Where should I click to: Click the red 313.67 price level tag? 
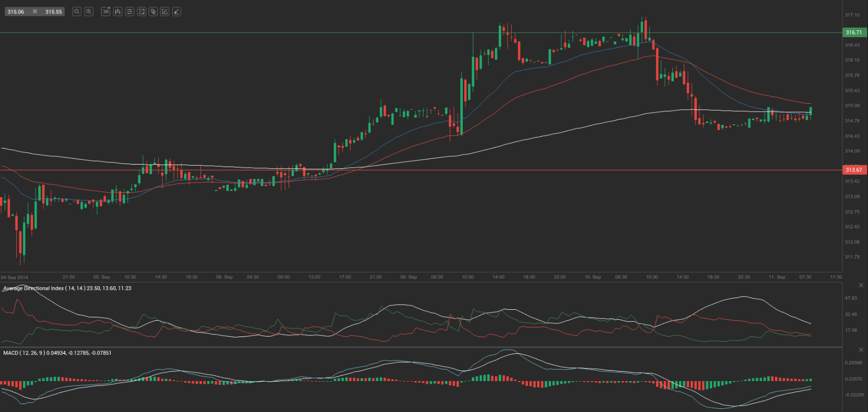pos(854,170)
